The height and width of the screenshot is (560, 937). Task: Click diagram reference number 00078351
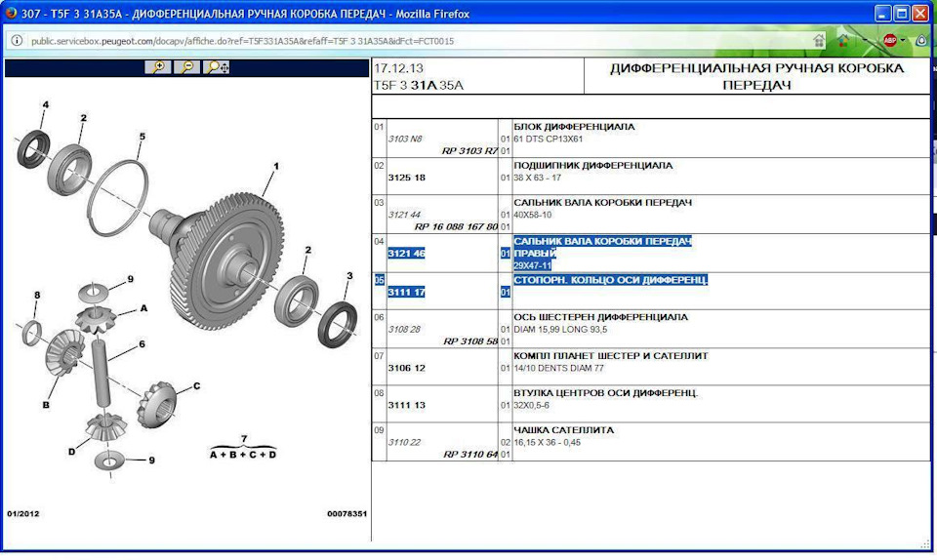[x=346, y=513]
